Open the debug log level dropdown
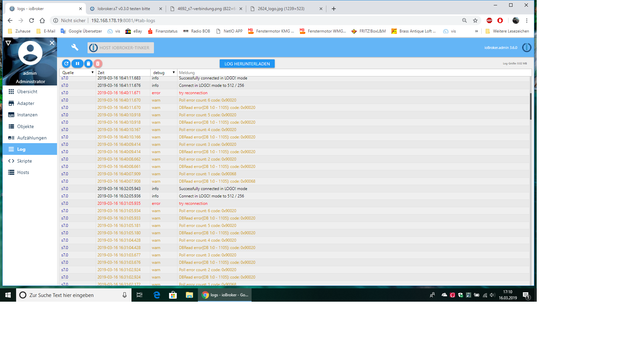Viewport: 644px width, 362px height. (x=164, y=73)
